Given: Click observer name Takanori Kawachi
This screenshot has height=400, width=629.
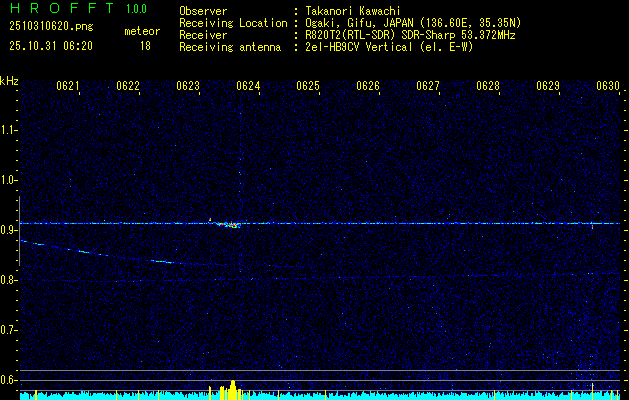Looking at the screenshot, I should click(353, 11).
